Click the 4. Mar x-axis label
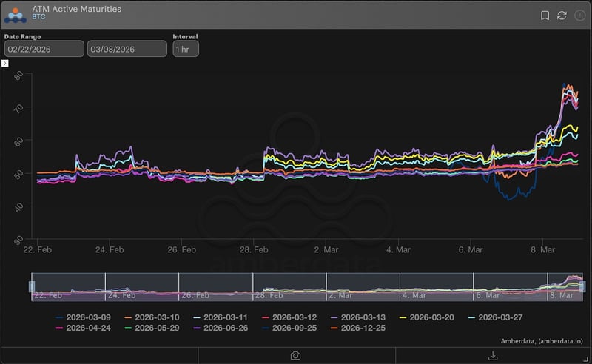The height and width of the screenshot is (364, 592). (x=398, y=249)
